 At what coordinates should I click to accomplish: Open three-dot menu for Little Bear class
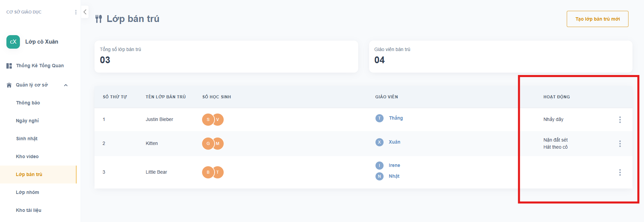coord(620,172)
